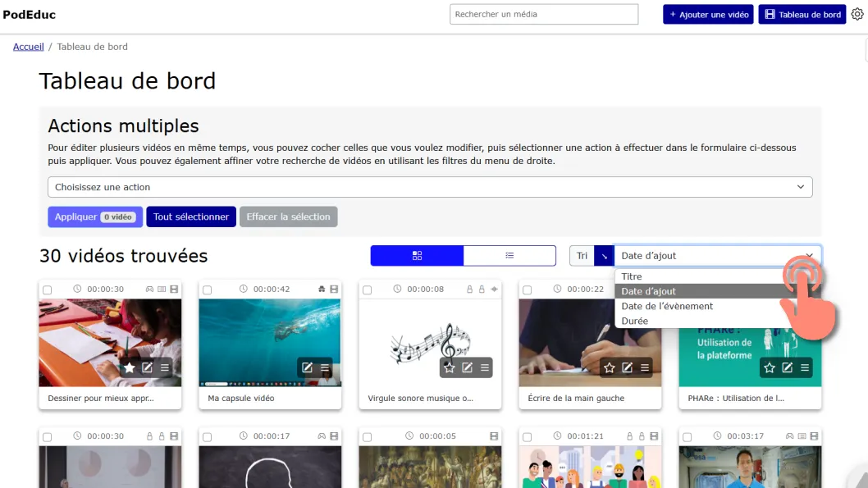
Task: Select the 00:00:05 video checkbox
Action: click(x=367, y=437)
